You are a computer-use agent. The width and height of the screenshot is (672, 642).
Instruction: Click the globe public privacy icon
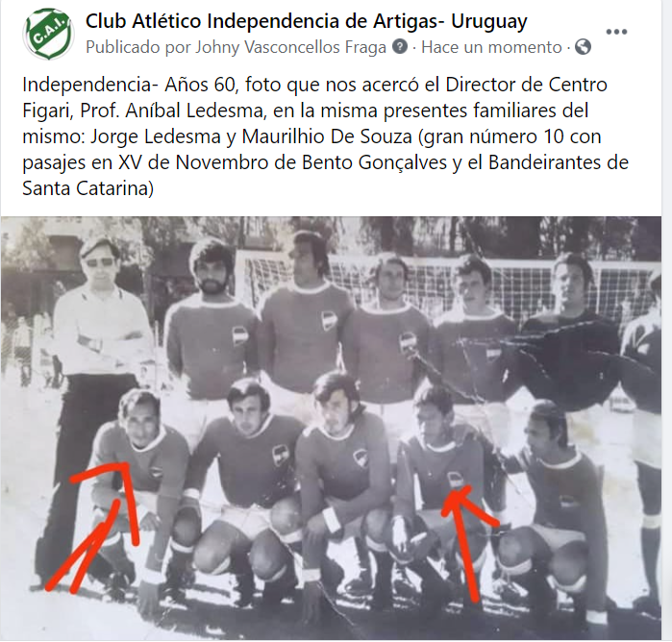[x=583, y=46]
